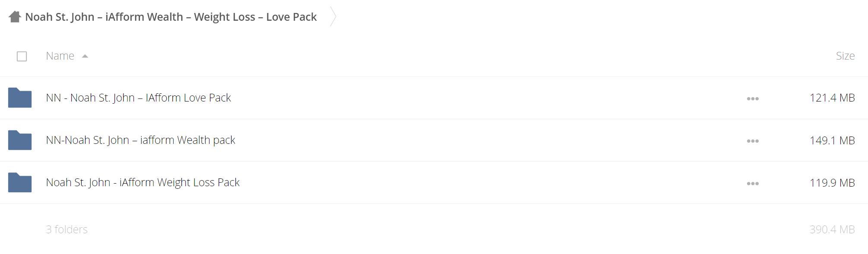Click the ascending sort arrow next to Name
The height and width of the screenshot is (254, 868).
pyautogui.click(x=85, y=56)
